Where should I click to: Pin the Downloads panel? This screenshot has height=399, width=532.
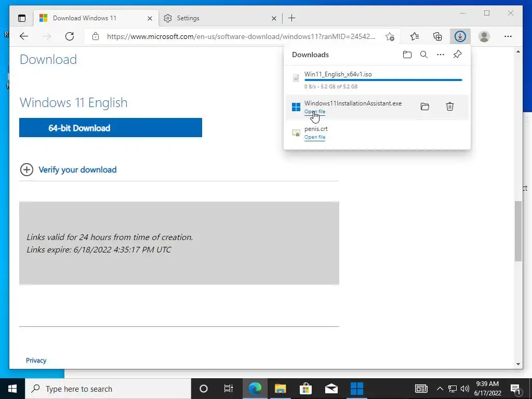[457, 55]
